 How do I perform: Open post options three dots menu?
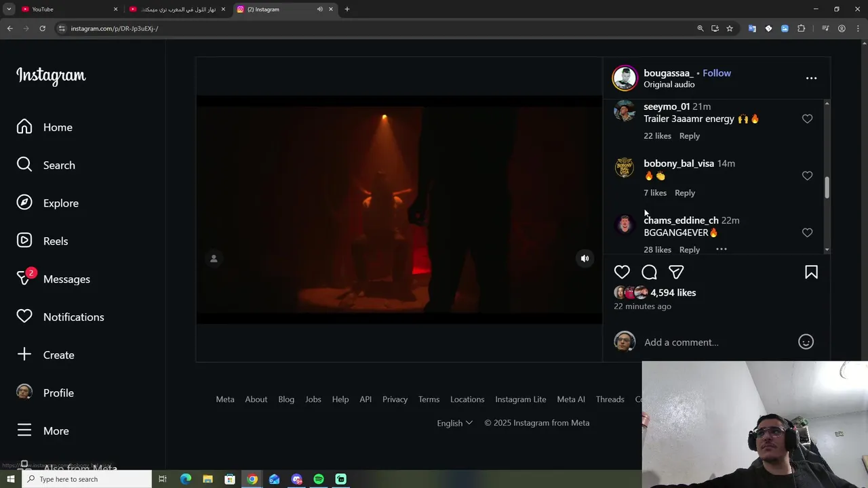[x=811, y=78]
